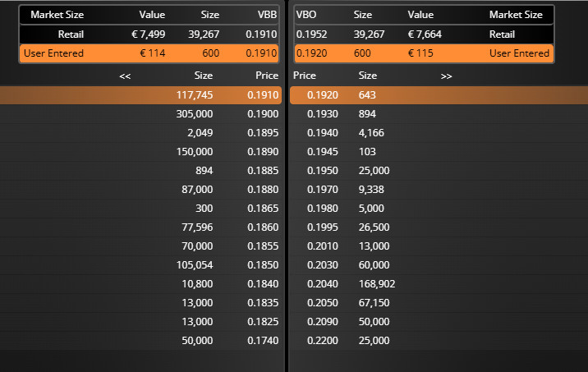Viewport: 588px width, 372px height.
Task: Choose the ask of 168,902 at 0.2040
Action: coord(439,284)
